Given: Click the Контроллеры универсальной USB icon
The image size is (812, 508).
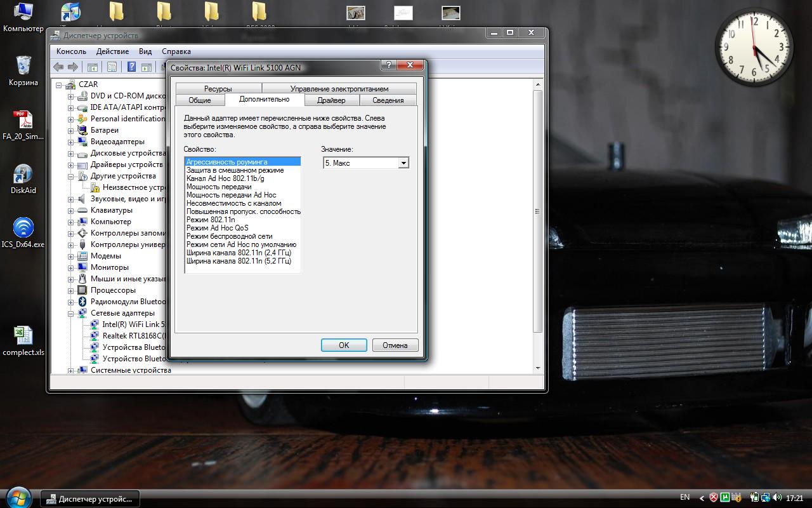Looking at the screenshot, I should [82, 244].
